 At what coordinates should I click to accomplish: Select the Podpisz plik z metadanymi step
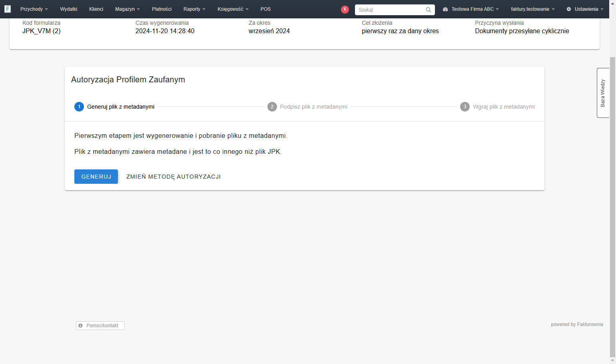(x=307, y=107)
